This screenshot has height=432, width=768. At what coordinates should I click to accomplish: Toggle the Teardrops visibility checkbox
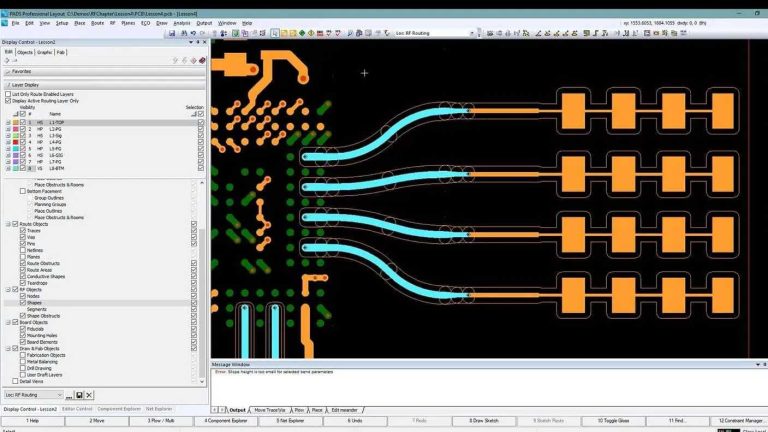pyautogui.click(x=24, y=283)
